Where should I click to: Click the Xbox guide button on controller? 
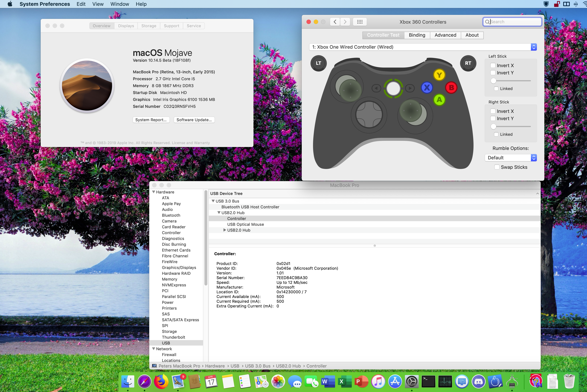pos(393,88)
